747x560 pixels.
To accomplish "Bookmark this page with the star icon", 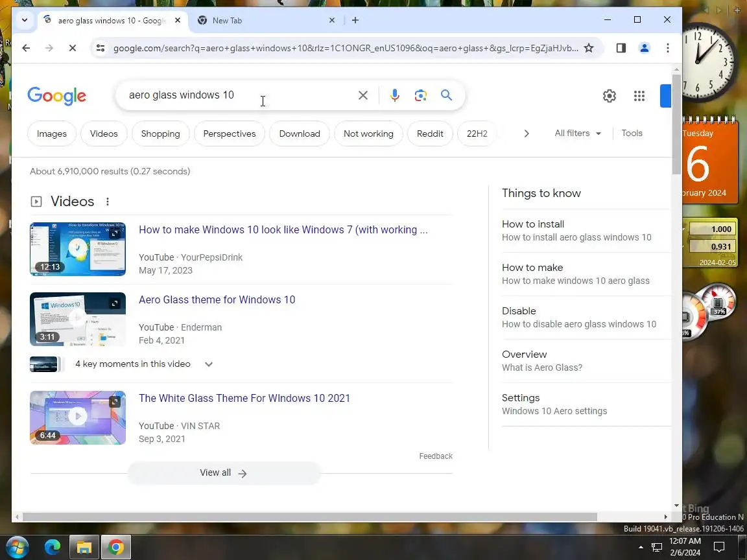I will [x=589, y=48].
